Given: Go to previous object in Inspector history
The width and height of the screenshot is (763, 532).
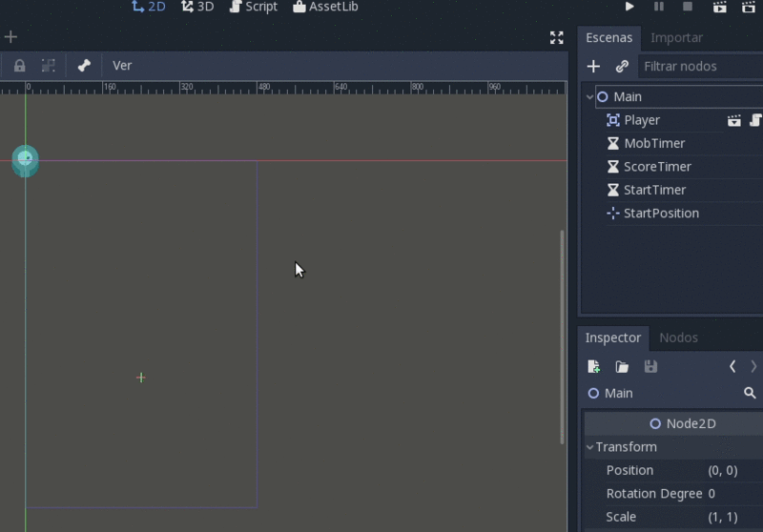Looking at the screenshot, I should (x=732, y=366).
